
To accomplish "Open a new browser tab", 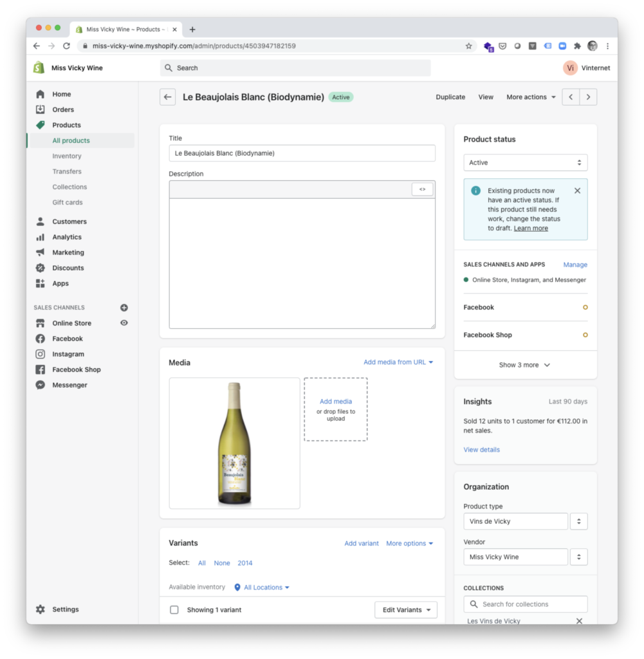I will pos(192,30).
